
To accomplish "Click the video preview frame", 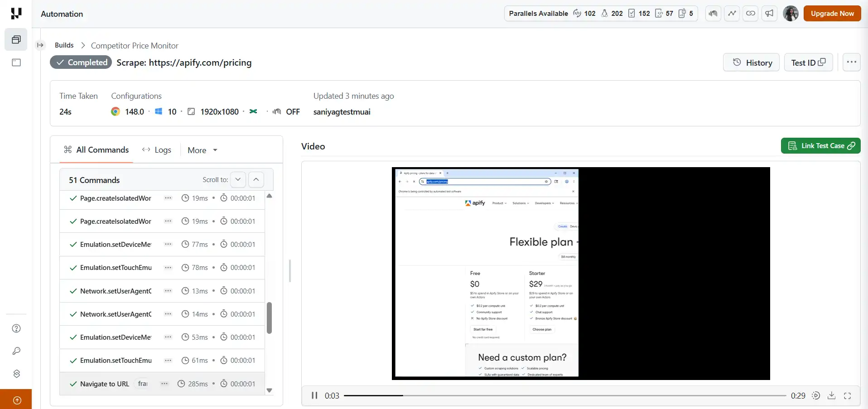I will [x=581, y=274].
